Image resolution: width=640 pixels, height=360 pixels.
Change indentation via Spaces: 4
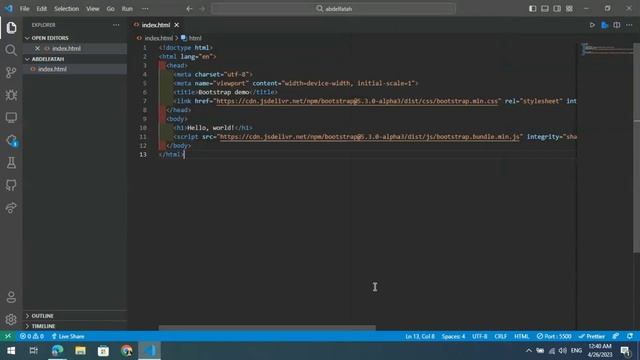coord(453,336)
